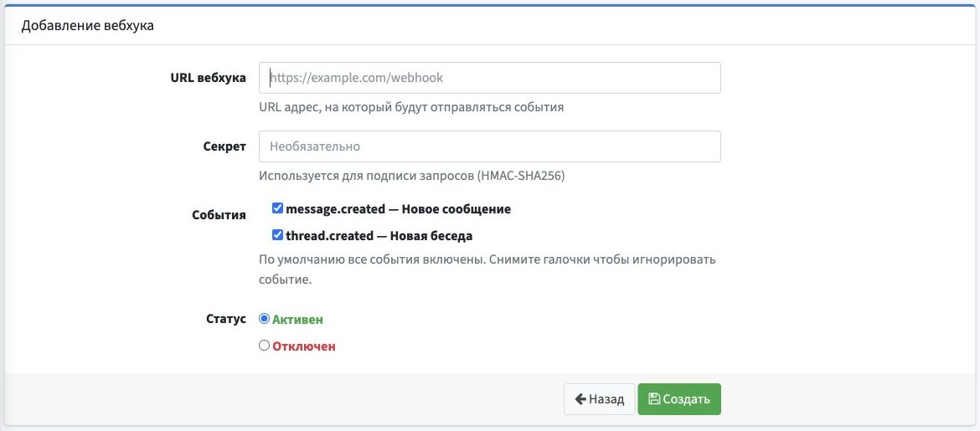Click the green 'Активен' label text

coord(297,320)
